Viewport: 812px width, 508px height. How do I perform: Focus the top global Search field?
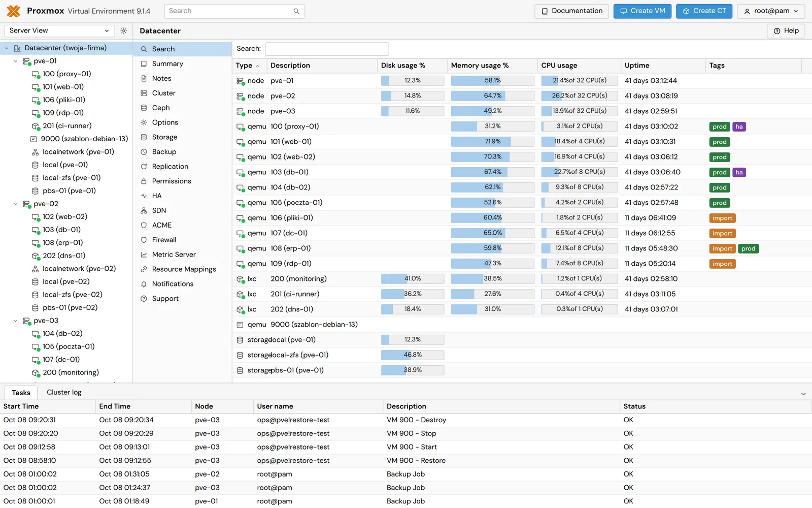(234, 11)
